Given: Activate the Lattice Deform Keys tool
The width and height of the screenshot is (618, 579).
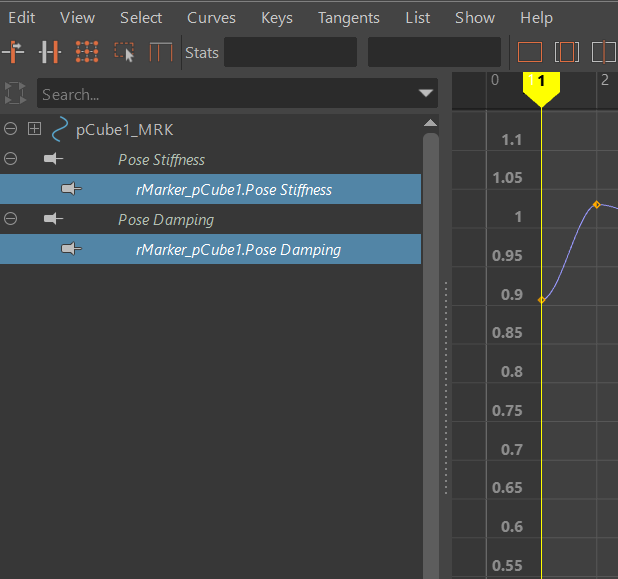Looking at the screenshot, I should click(x=87, y=52).
